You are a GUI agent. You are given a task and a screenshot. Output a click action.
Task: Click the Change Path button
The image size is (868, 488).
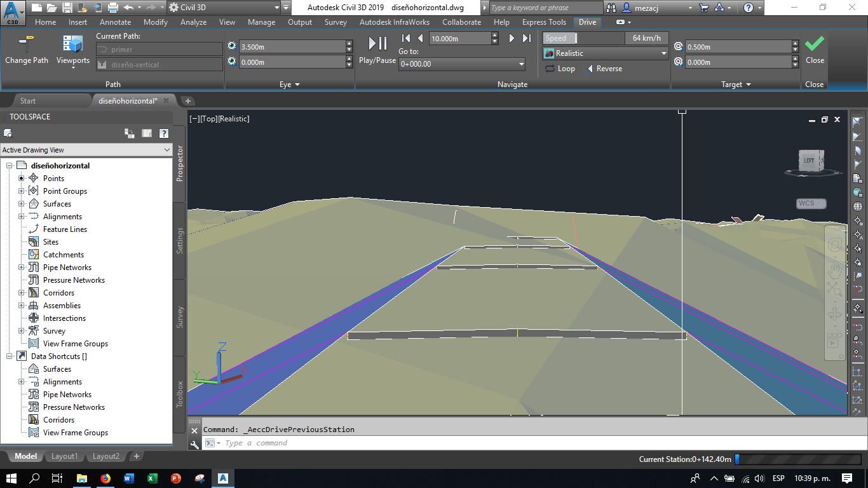(x=26, y=48)
